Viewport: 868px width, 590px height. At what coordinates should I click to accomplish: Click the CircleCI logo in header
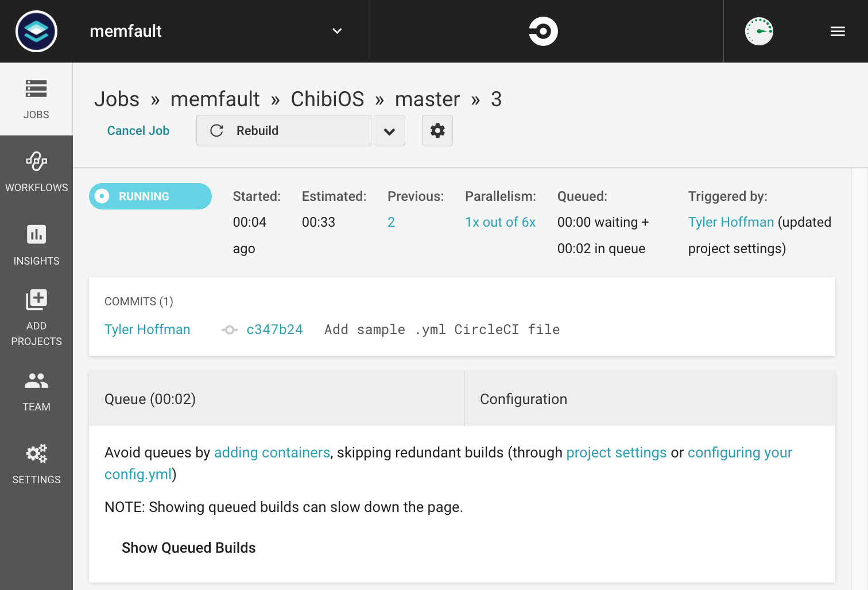click(x=543, y=31)
